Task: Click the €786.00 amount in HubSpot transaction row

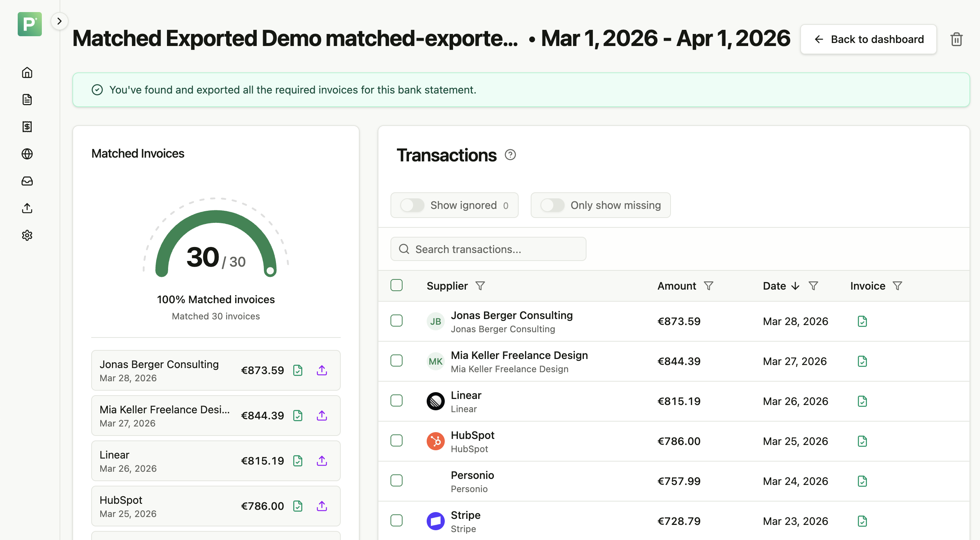Action: click(x=679, y=442)
